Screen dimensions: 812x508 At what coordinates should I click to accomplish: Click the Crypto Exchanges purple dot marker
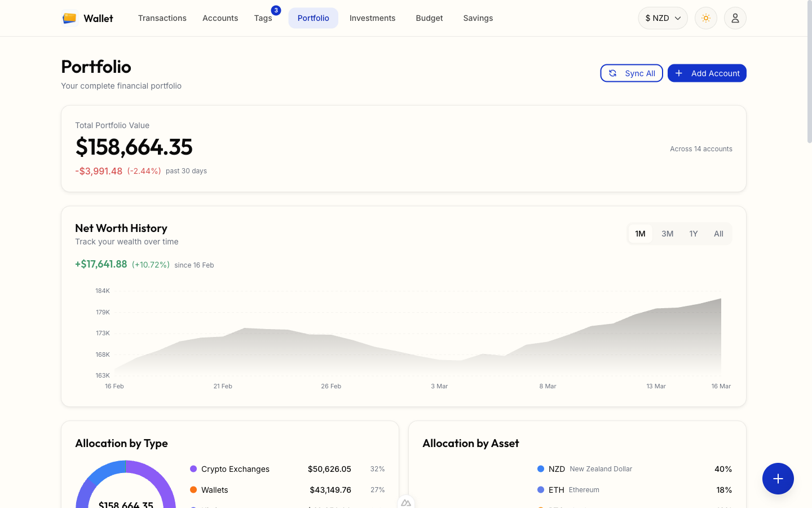(x=194, y=469)
